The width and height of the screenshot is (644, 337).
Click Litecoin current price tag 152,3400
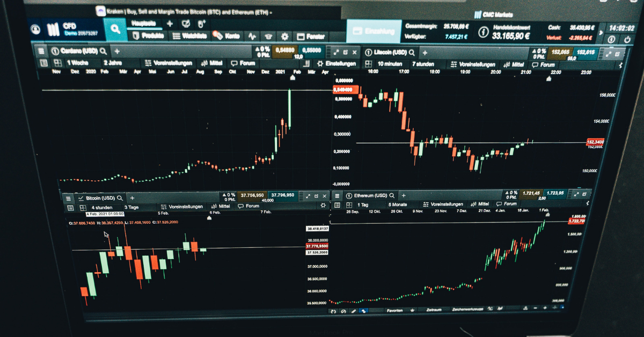(x=596, y=142)
